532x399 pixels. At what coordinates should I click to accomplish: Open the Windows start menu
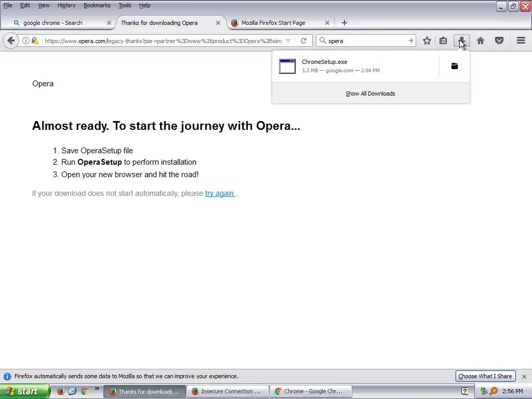tap(24, 391)
